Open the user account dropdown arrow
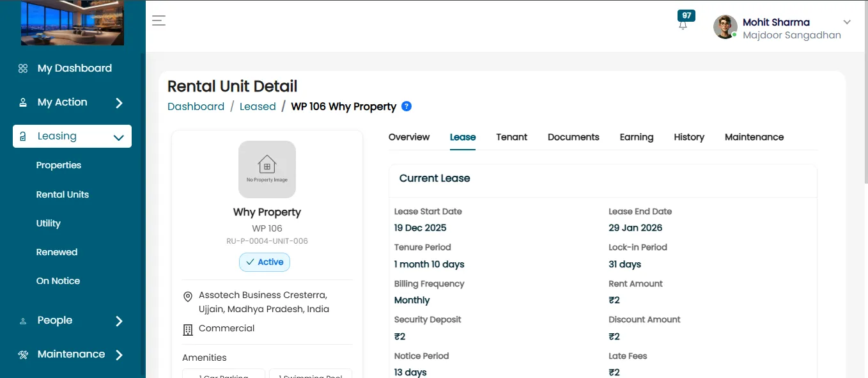This screenshot has width=868, height=378. click(x=847, y=22)
